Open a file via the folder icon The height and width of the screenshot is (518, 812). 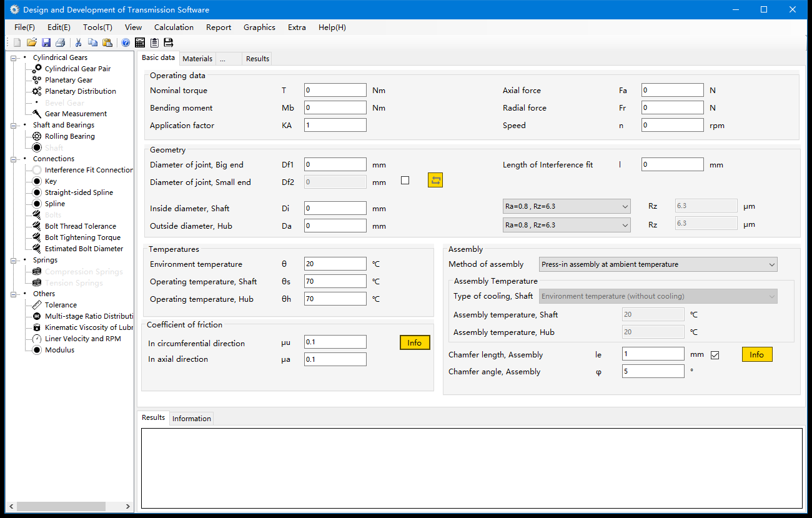31,42
